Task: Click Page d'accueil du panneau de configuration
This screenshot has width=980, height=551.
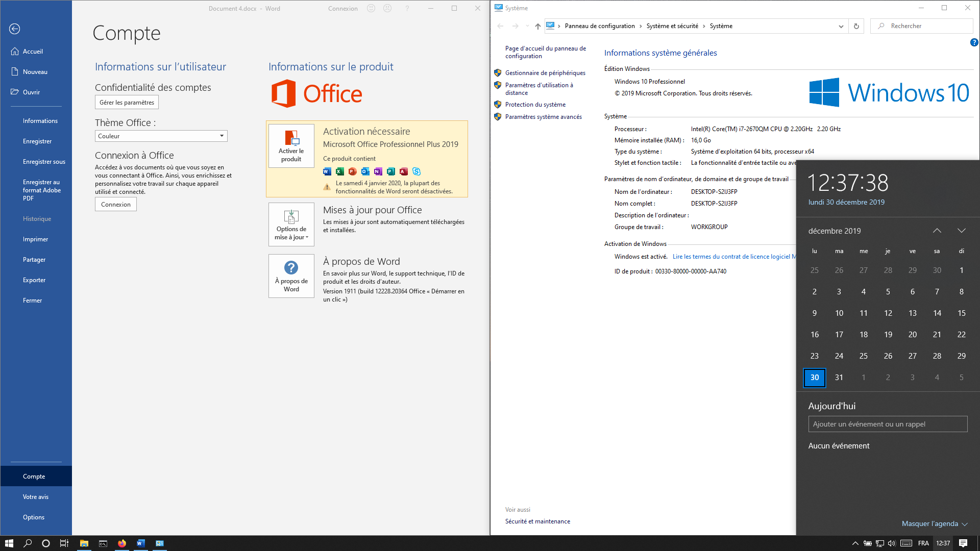Action: point(546,52)
